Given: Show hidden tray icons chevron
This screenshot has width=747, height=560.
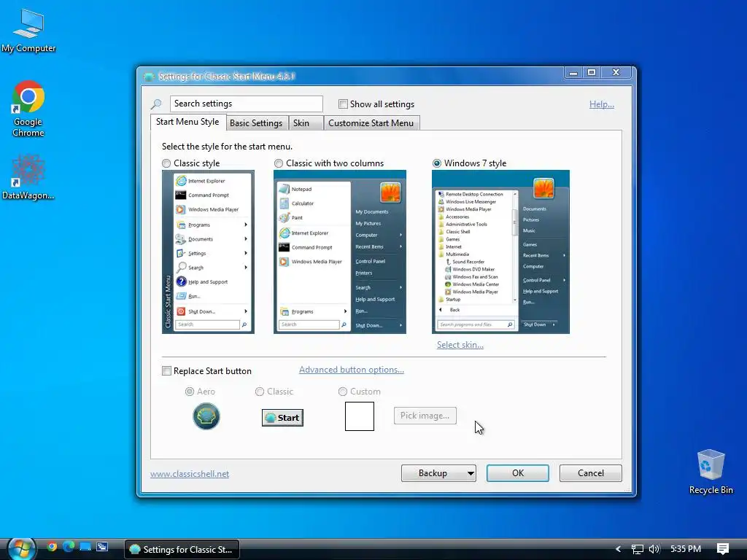Looking at the screenshot, I should [618, 549].
